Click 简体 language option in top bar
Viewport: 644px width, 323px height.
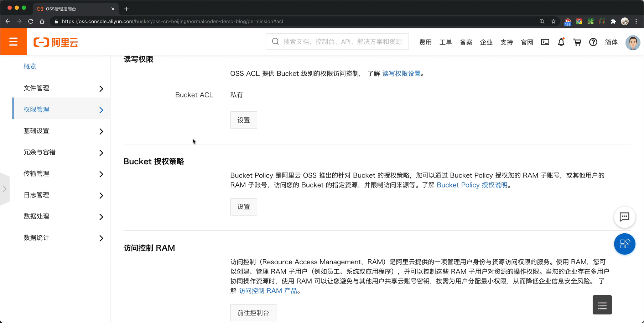click(612, 42)
